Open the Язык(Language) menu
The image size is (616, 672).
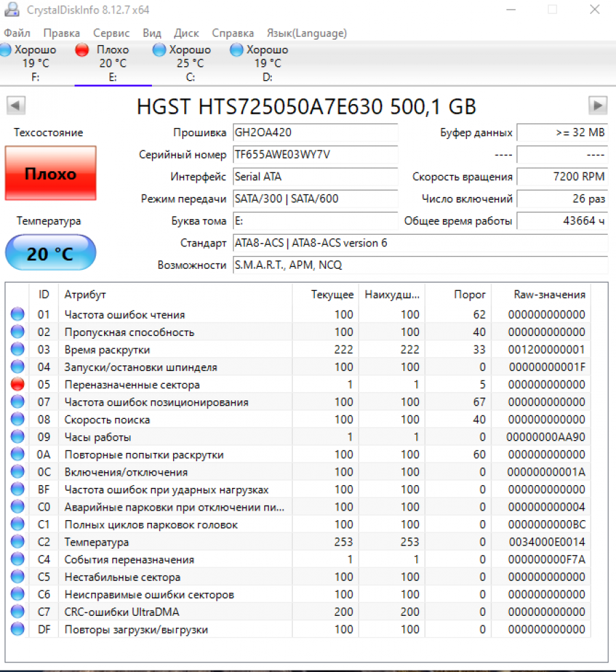pyautogui.click(x=306, y=33)
